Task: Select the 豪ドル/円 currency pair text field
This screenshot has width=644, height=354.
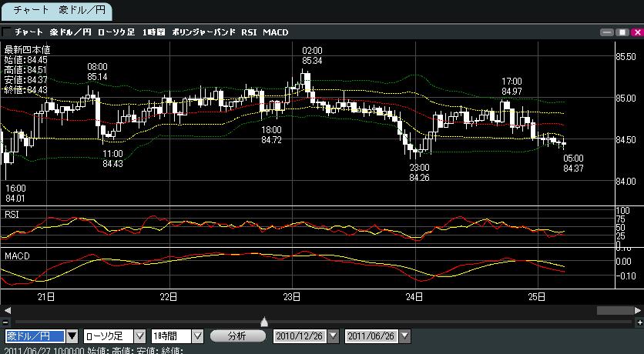Action: click(x=34, y=336)
